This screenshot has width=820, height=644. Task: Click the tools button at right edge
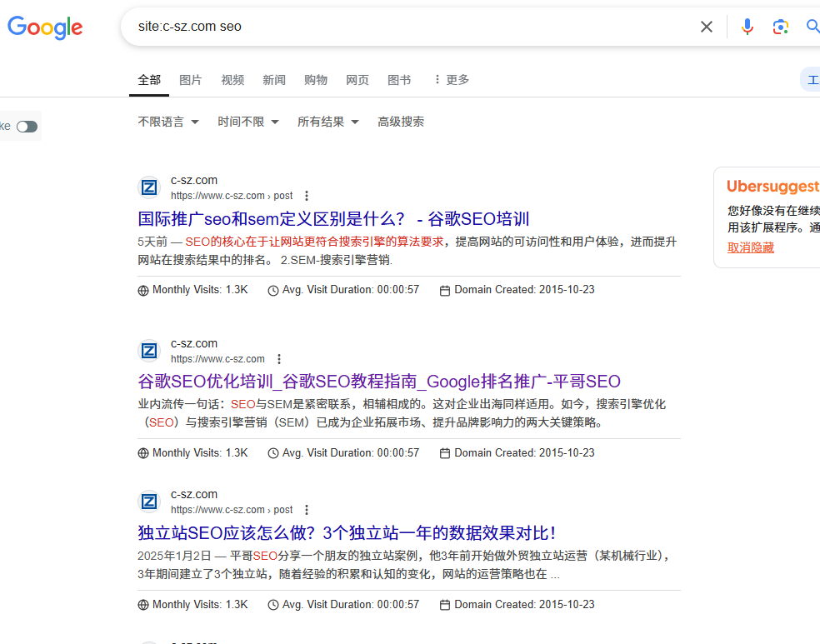point(811,80)
